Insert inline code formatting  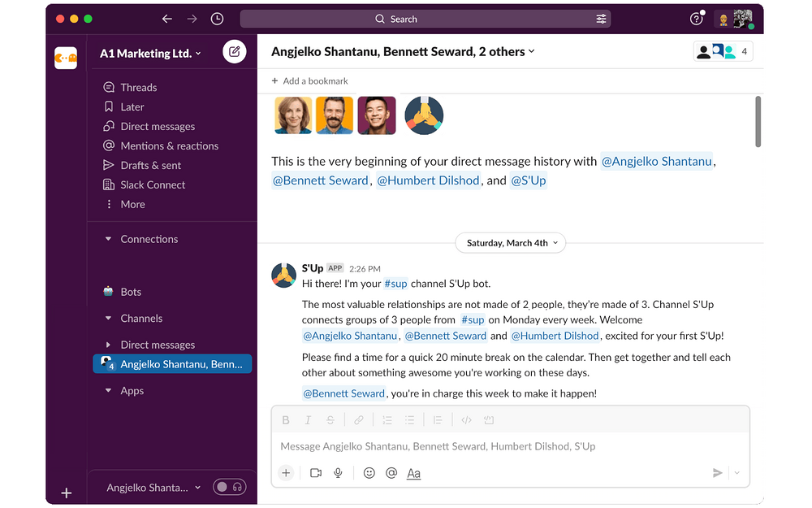[466, 420]
